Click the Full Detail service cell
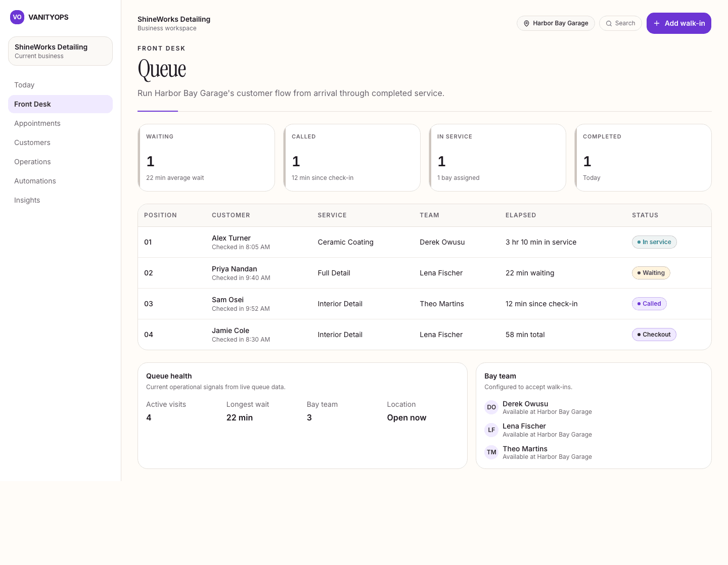 click(x=334, y=273)
